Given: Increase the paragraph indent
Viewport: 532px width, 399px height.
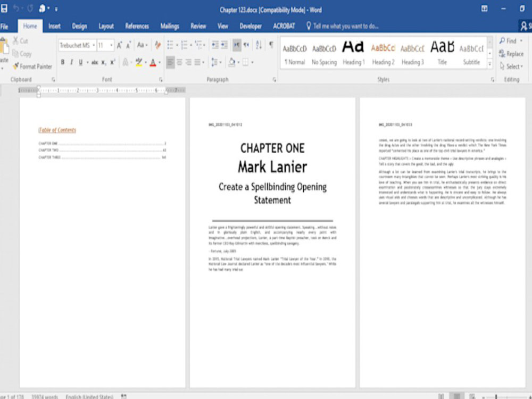Looking at the screenshot, I should pyautogui.click(x=225, y=45).
